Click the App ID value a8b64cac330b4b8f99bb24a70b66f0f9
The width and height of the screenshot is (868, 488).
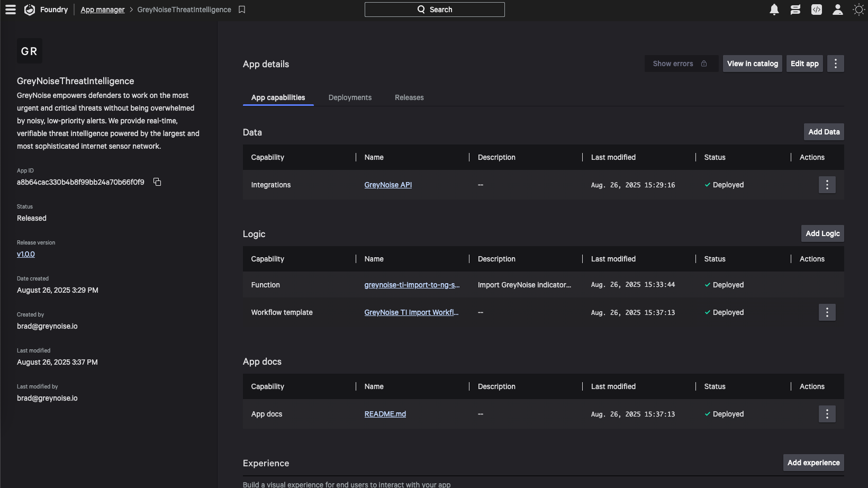pos(80,182)
